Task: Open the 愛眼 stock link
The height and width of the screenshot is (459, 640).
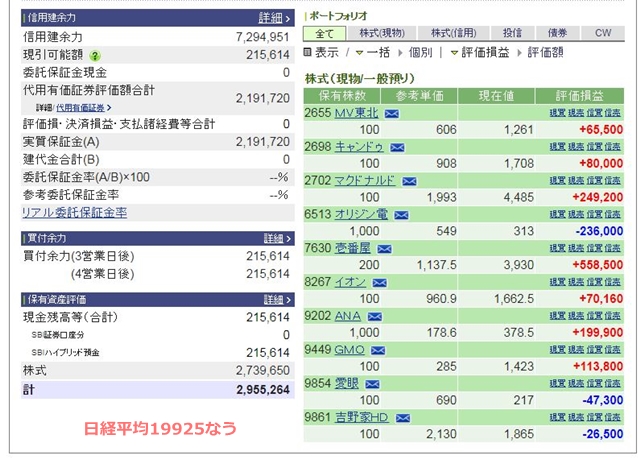Action: coord(347,383)
